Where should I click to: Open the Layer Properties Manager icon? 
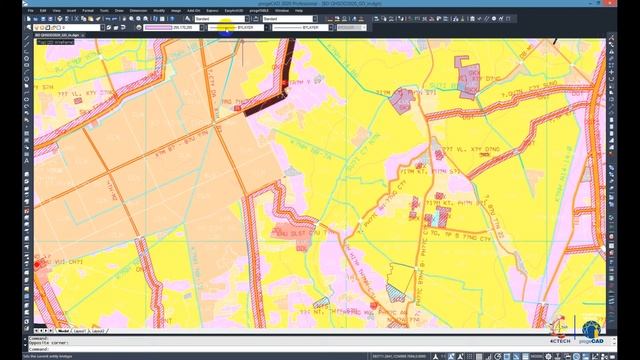pos(28,27)
